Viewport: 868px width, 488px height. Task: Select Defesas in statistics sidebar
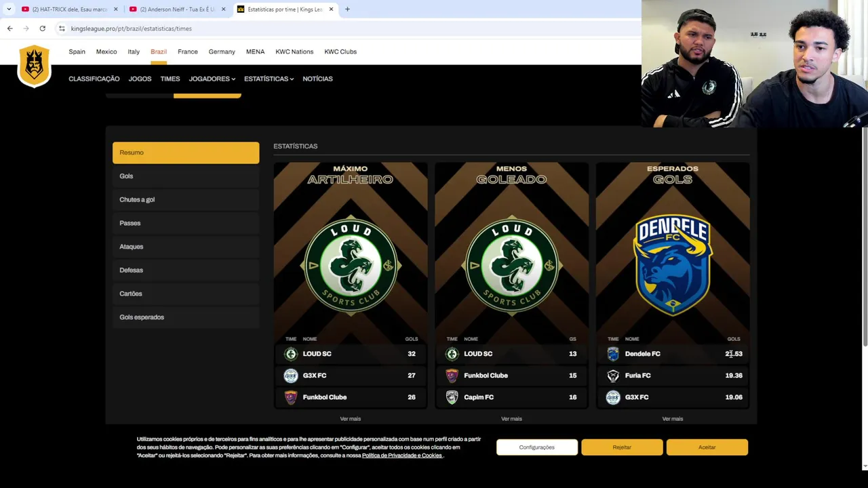point(186,270)
